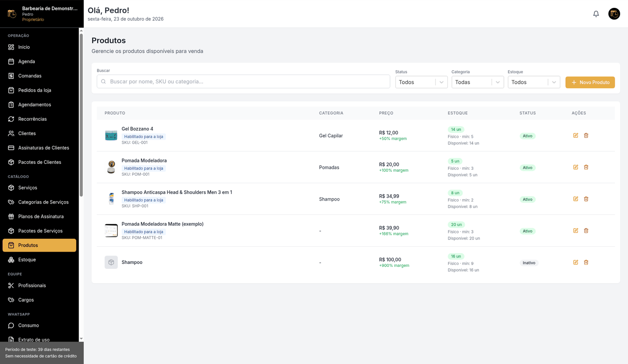Click the user avatar in top right
Viewport: 628px width, 364px height.
(x=614, y=14)
